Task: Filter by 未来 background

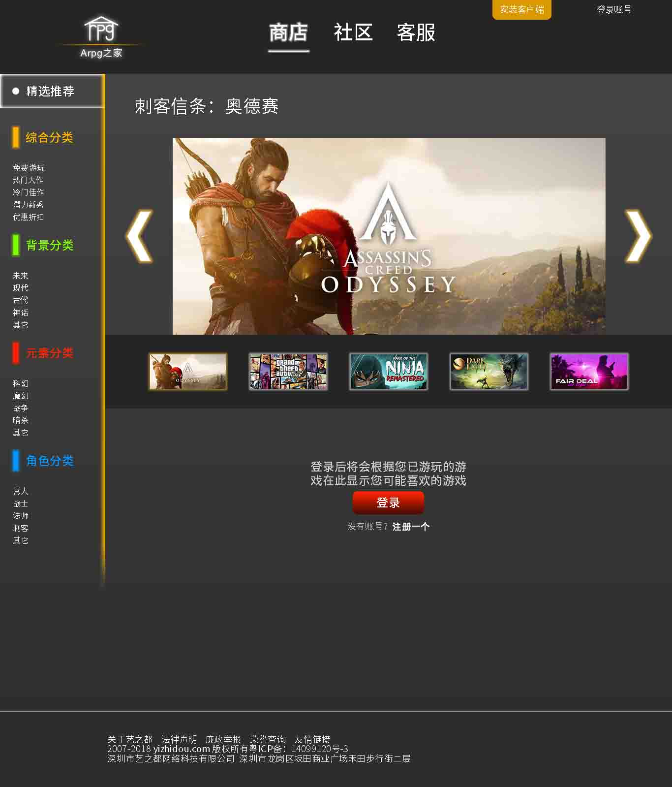Action: 21,276
